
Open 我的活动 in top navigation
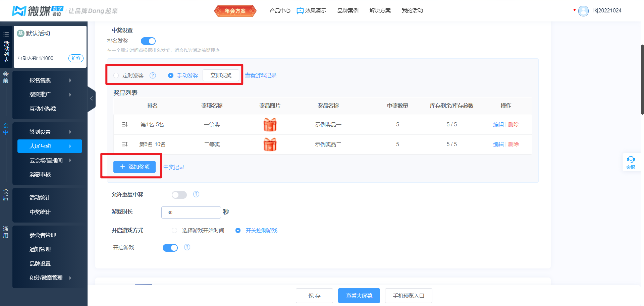tap(412, 11)
